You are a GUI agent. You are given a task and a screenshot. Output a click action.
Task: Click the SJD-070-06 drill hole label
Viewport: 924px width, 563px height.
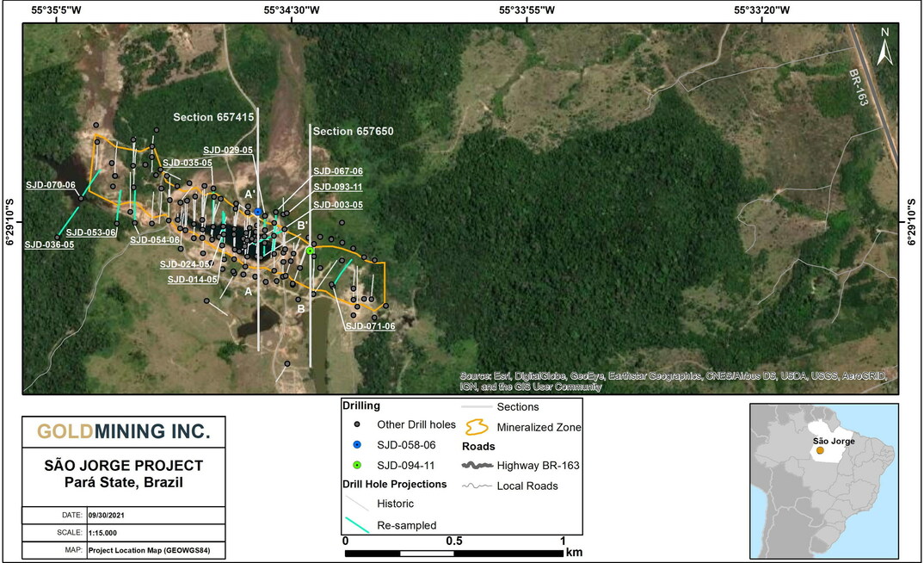pyautogui.click(x=49, y=183)
